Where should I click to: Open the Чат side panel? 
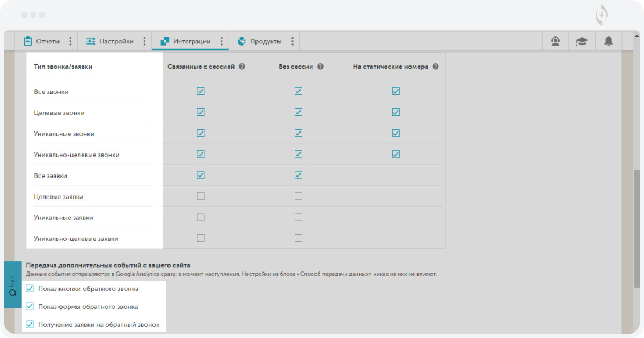[13, 285]
